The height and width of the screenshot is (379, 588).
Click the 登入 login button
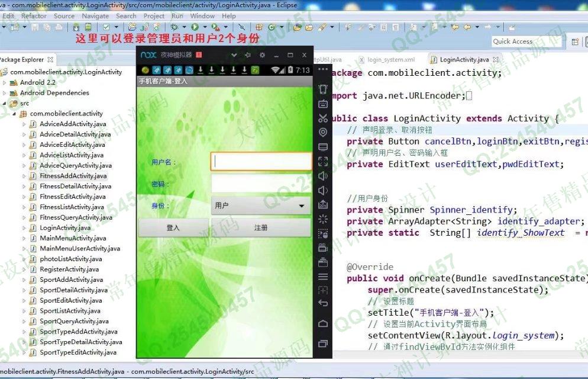coord(173,227)
